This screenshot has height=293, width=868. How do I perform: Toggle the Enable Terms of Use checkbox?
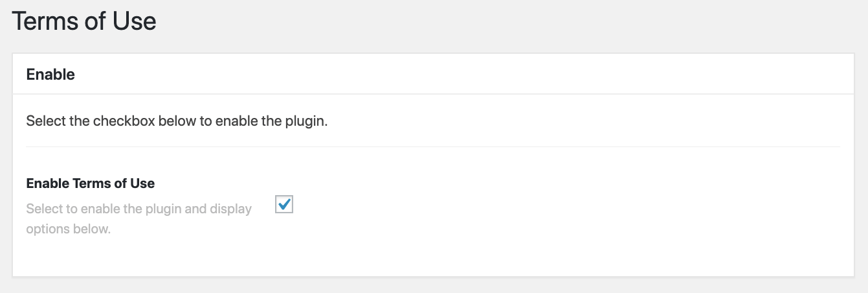pyautogui.click(x=284, y=205)
